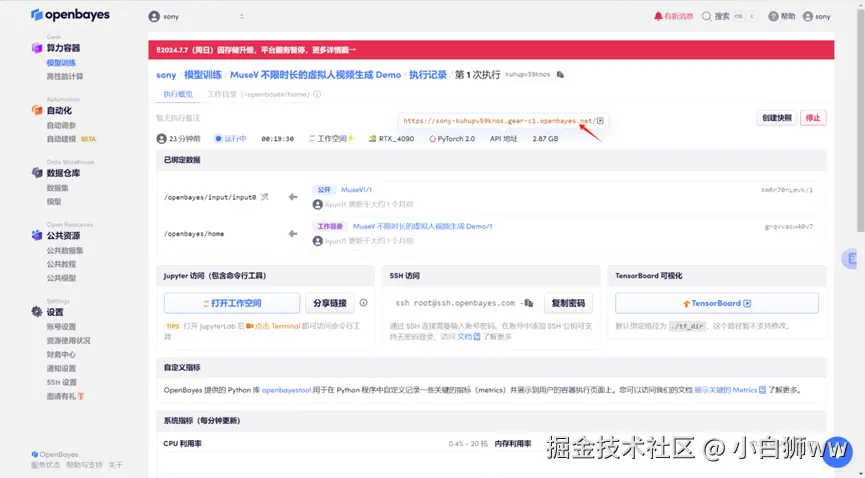Select the 设置 gear section
This screenshot has width=865, height=478.
point(47,312)
